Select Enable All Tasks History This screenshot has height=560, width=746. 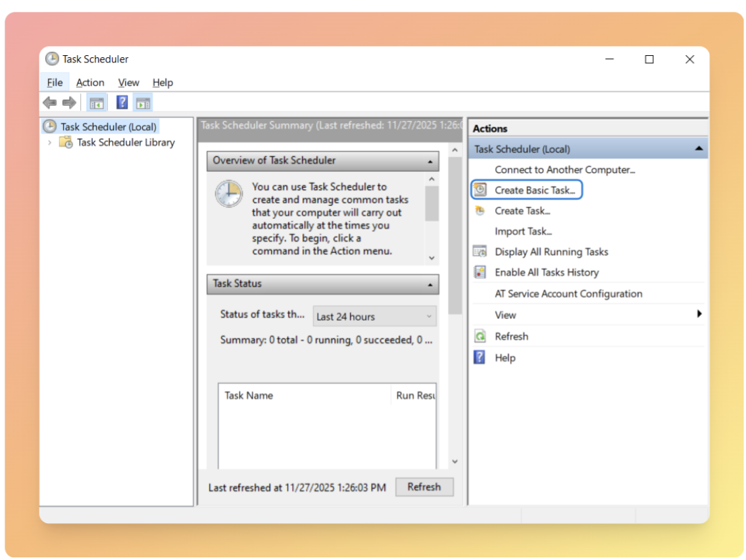pyautogui.click(x=546, y=272)
